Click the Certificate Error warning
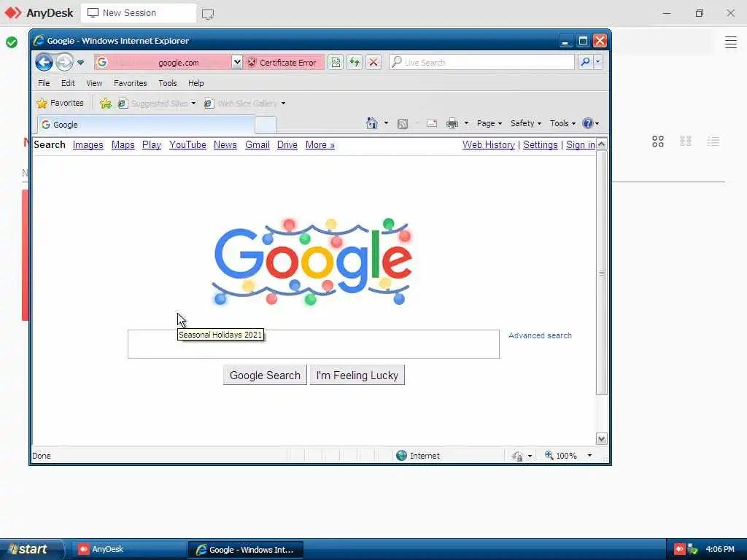 click(284, 63)
